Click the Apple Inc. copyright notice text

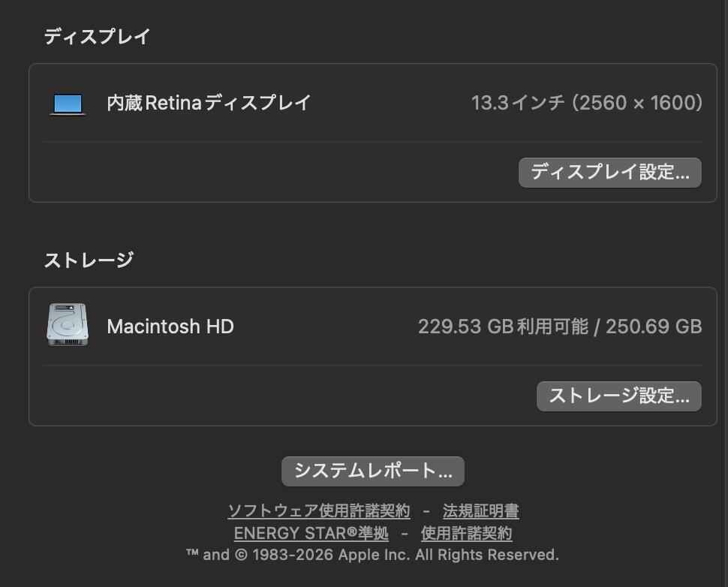372,555
